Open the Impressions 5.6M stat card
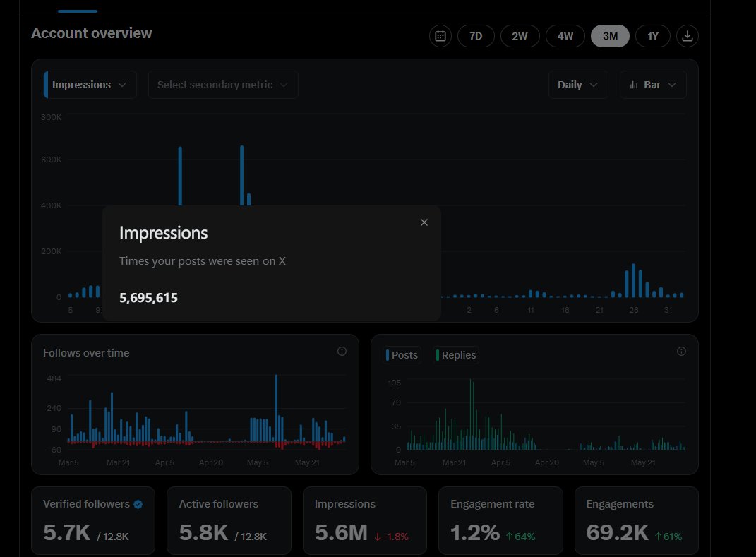756x557 pixels. coord(364,521)
